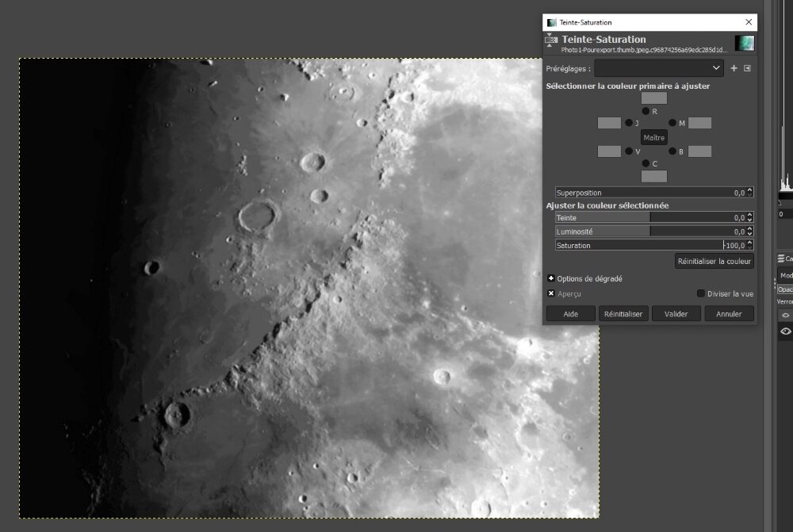Click the color swatch above R
The width and height of the screenshot is (793, 532).
click(x=654, y=98)
